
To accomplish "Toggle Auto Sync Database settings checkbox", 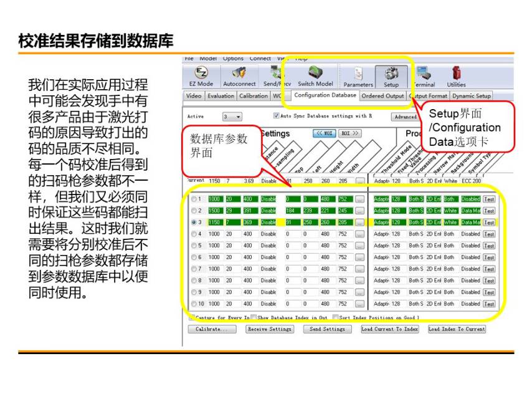I will point(276,116).
